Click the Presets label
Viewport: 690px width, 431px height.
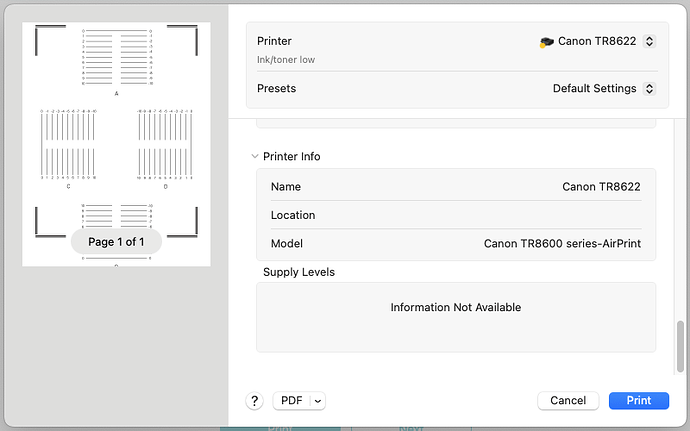276,88
